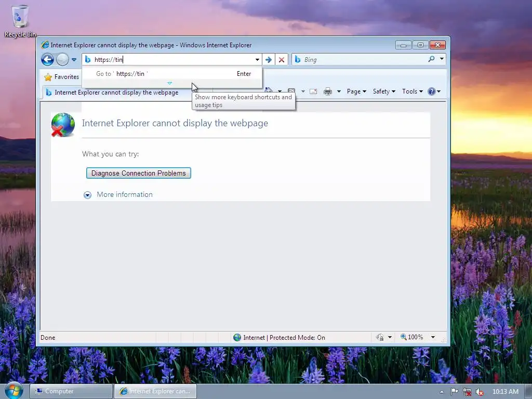Click the Action Center flag tray icon

click(454, 392)
